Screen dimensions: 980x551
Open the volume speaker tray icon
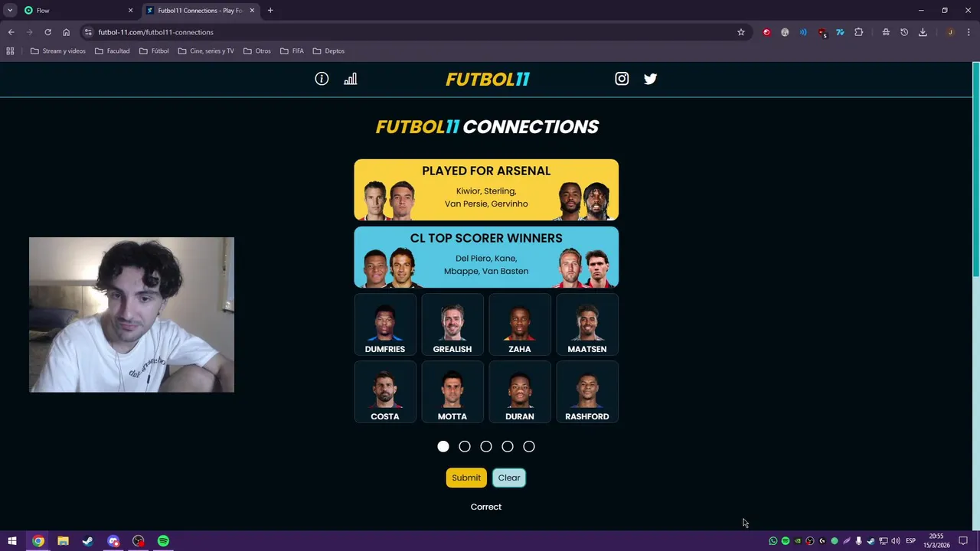click(x=895, y=541)
